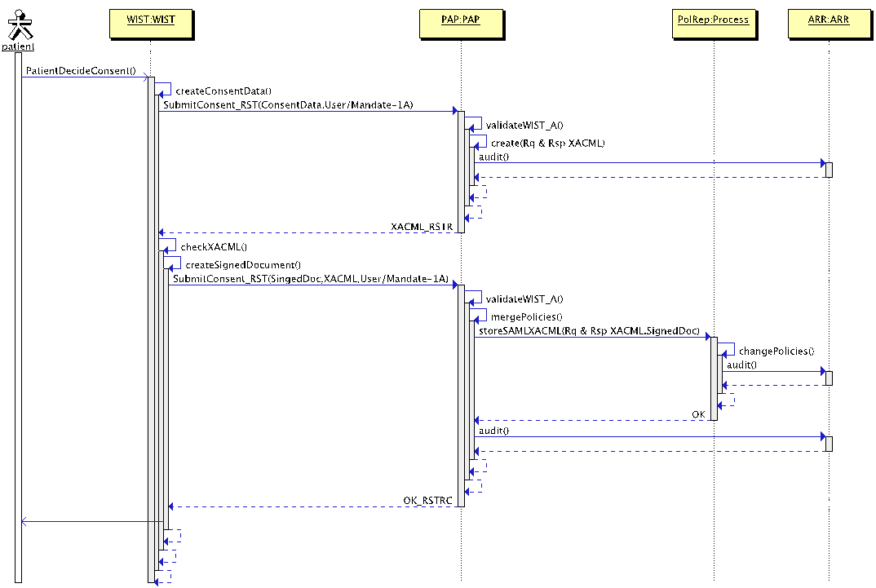876x588 pixels.
Task: Click the XACML_RSTR return message label
Action: [421, 226]
